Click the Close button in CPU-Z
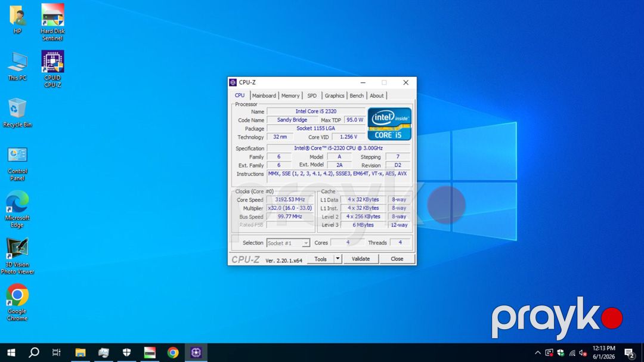Screen dimensions: 644x362 click(x=397, y=259)
